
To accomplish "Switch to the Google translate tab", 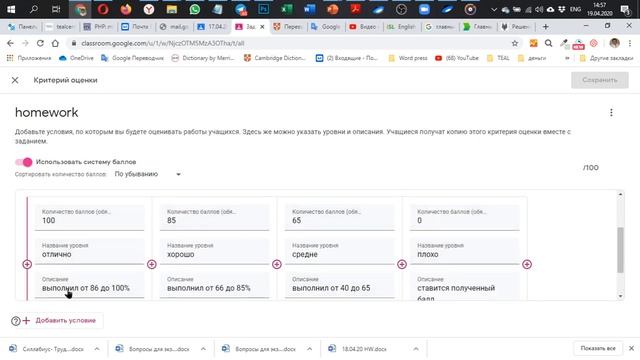I will click(326, 27).
